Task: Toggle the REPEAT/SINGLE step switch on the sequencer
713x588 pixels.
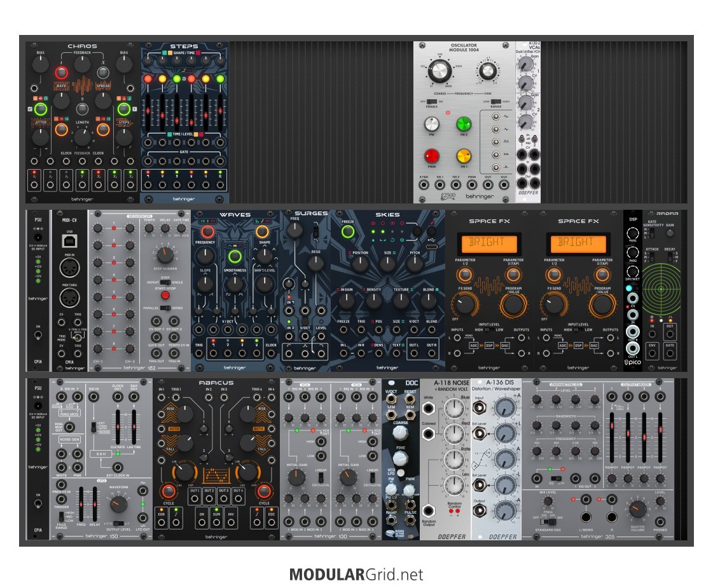Action: [x=165, y=282]
